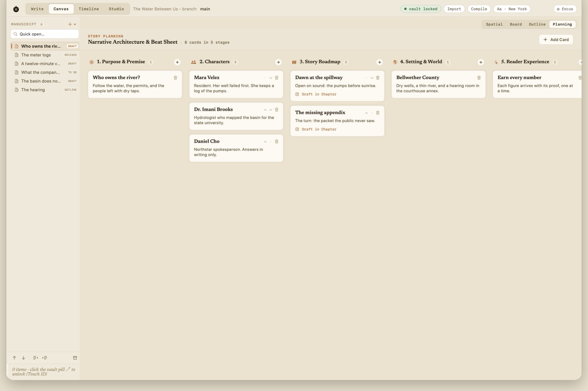Open Draft in Chapter on The missing appendix
Viewport: 588px width, 391px height.
(x=316, y=129)
